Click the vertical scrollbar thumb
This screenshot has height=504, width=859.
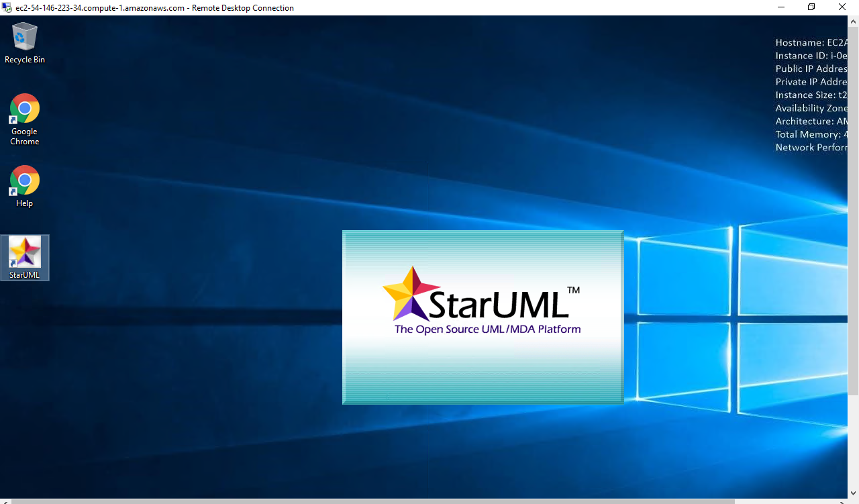854,208
